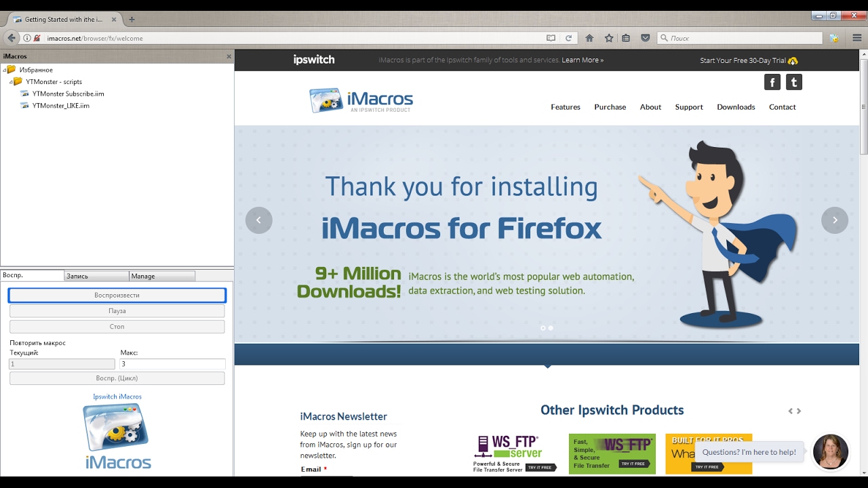Open the Contact page
Viewport: 868px width, 488px height.
coord(782,107)
